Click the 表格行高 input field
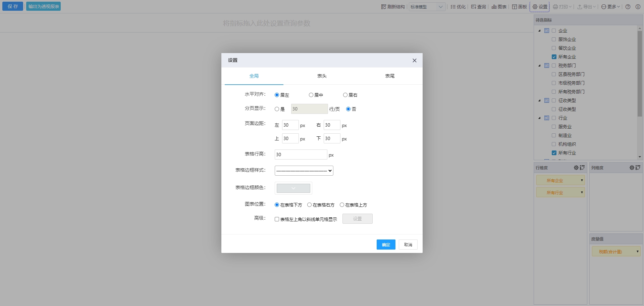Viewport: 644px width, 306px height. 301,155
